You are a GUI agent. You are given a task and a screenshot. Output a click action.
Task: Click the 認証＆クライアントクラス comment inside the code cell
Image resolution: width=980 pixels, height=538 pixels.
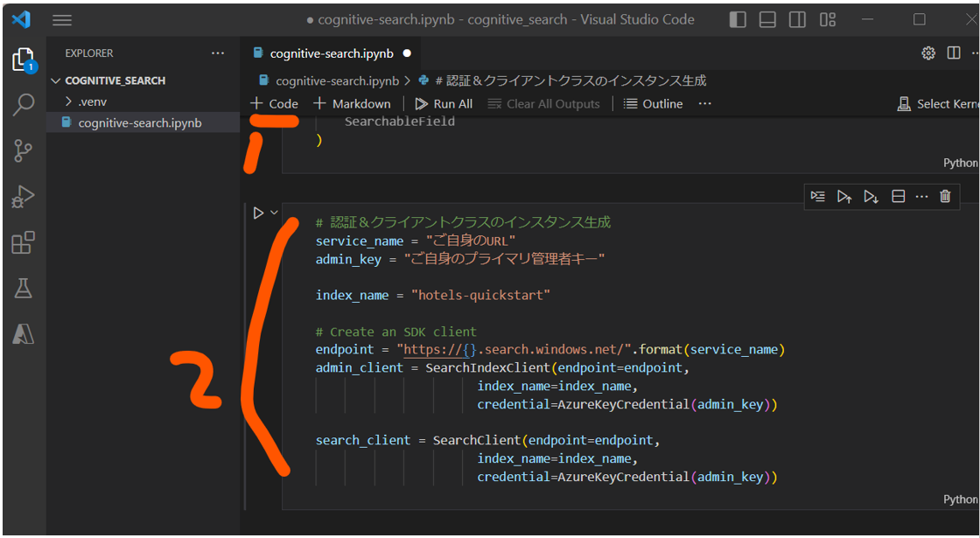coord(463,222)
